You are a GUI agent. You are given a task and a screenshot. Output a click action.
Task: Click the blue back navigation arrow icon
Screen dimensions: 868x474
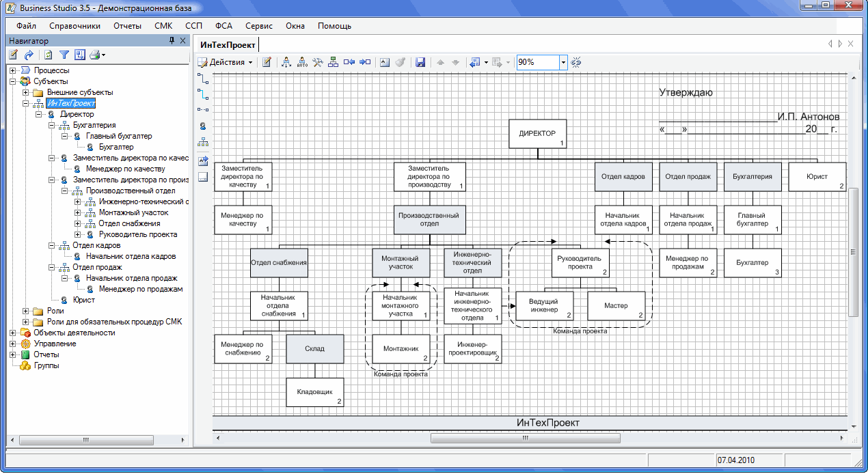point(475,62)
